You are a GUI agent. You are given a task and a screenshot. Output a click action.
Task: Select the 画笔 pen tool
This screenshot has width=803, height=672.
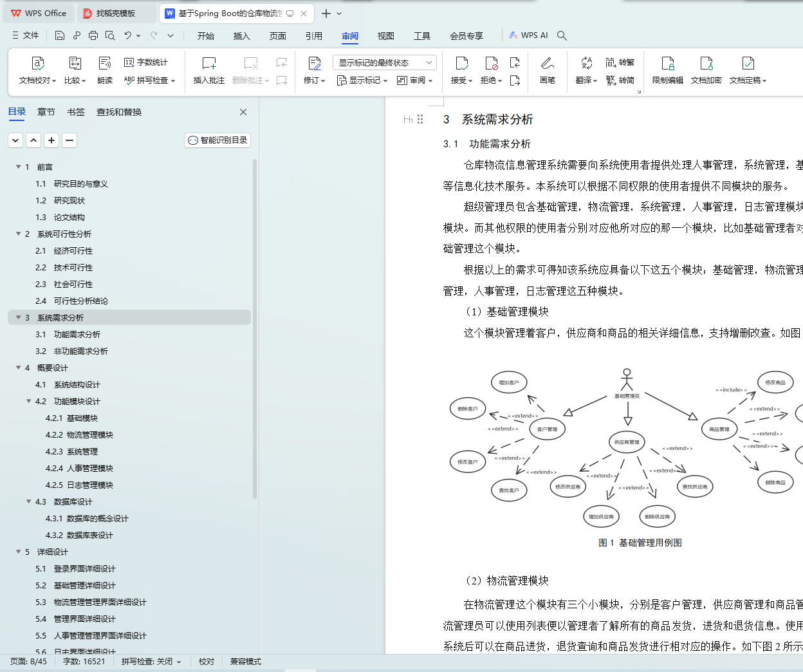coord(548,71)
